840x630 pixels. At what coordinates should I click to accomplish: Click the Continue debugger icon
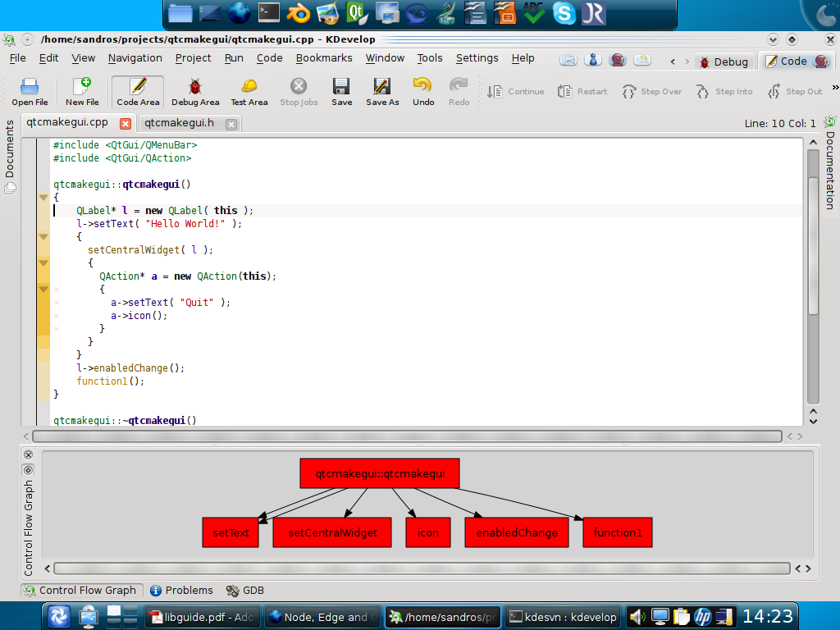coord(515,92)
